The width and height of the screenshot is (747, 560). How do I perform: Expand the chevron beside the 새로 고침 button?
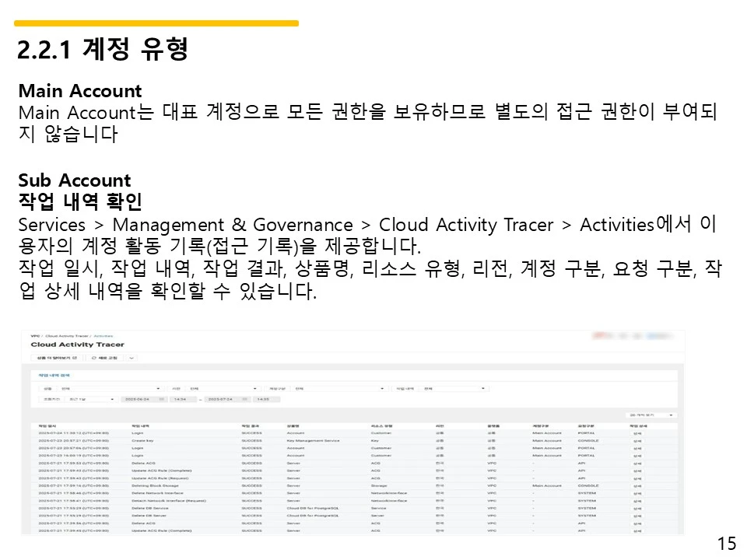[x=131, y=358]
